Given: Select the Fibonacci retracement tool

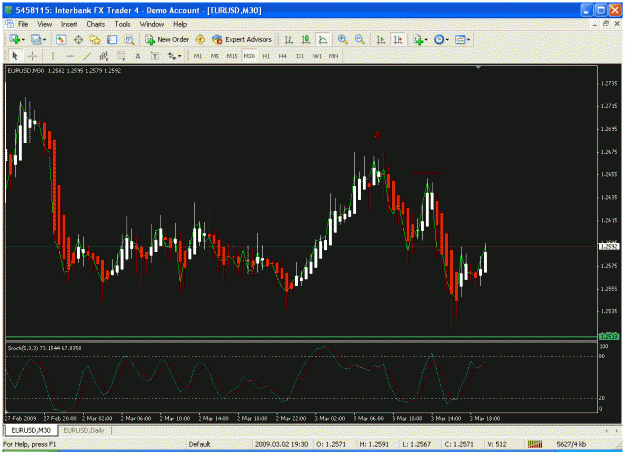Looking at the screenshot, I should click(x=121, y=56).
